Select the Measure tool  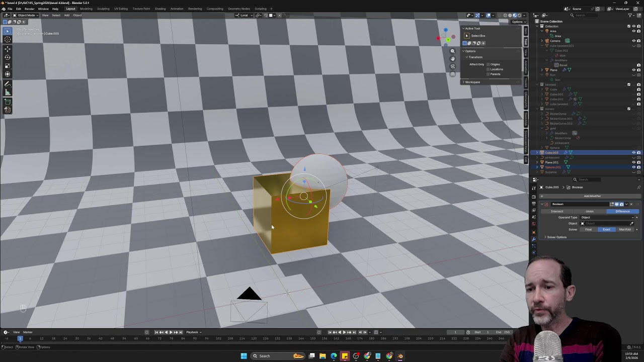[x=8, y=93]
